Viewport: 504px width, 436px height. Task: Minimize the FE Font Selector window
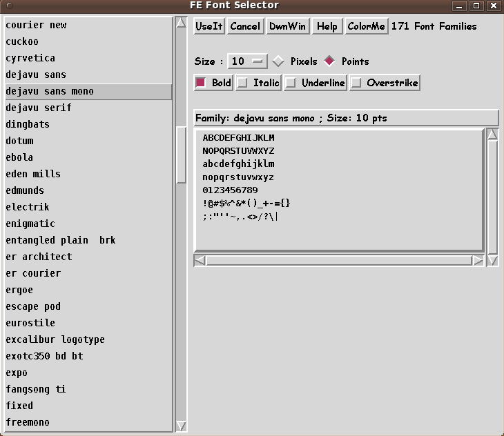459,6
